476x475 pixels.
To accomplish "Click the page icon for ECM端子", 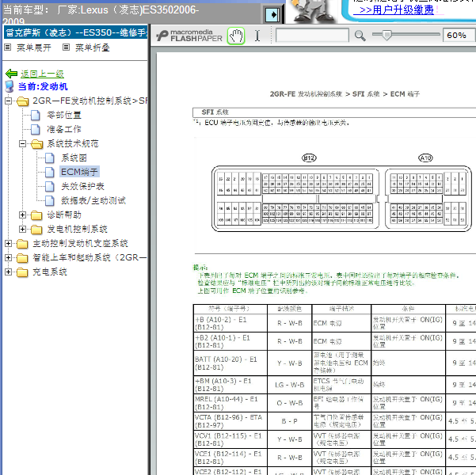I will [50, 172].
